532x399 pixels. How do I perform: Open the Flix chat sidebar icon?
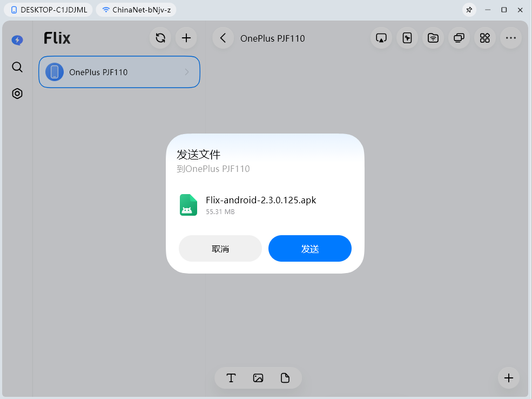pos(17,40)
